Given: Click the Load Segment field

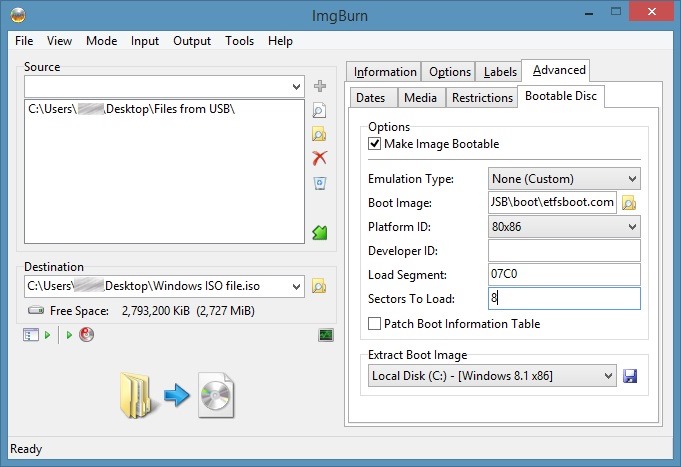Looking at the screenshot, I should [564, 275].
